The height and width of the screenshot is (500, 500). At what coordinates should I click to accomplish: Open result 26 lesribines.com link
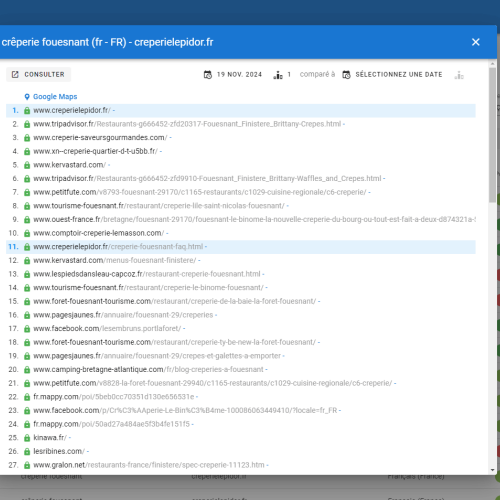(59, 452)
